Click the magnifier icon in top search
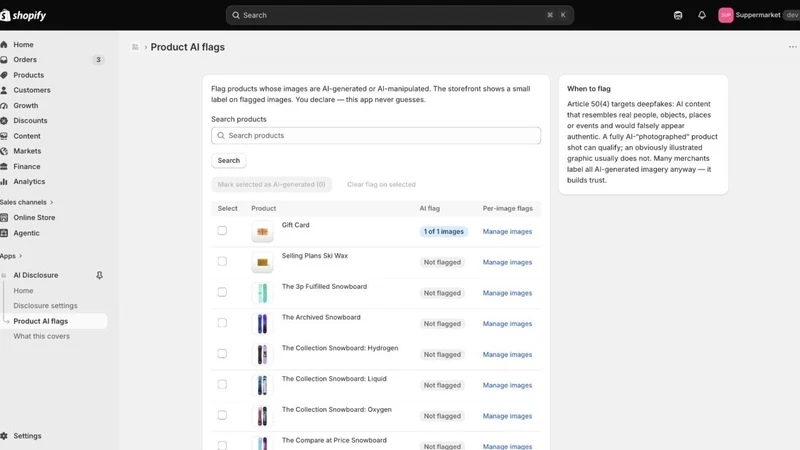The height and width of the screenshot is (450, 800). [236, 15]
